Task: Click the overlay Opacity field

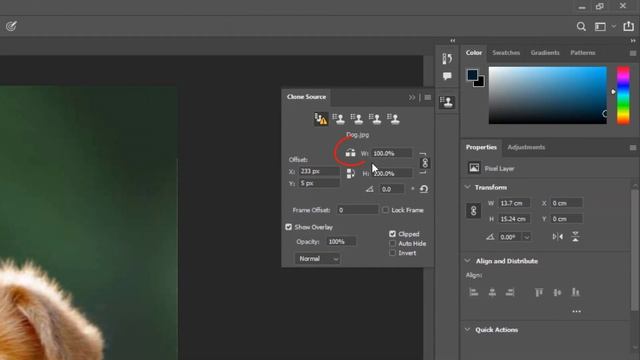Action: pyautogui.click(x=341, y=242)
